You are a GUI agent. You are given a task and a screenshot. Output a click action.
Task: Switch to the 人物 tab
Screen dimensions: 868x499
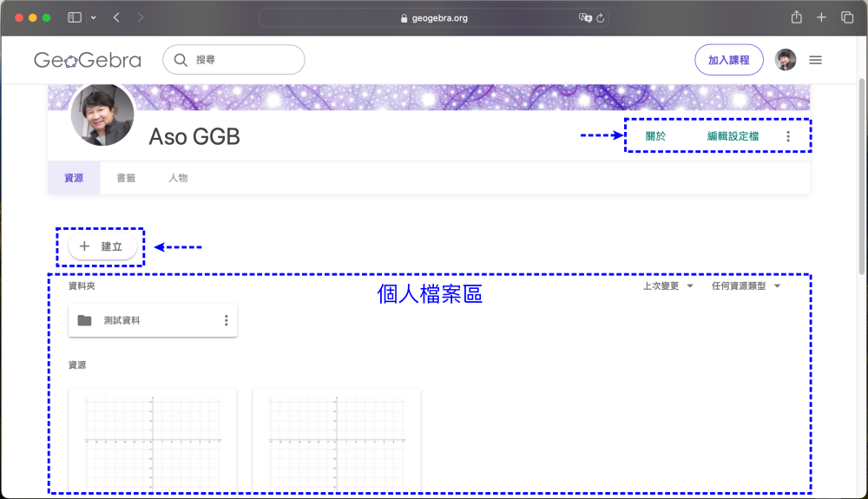coord(178,178)
